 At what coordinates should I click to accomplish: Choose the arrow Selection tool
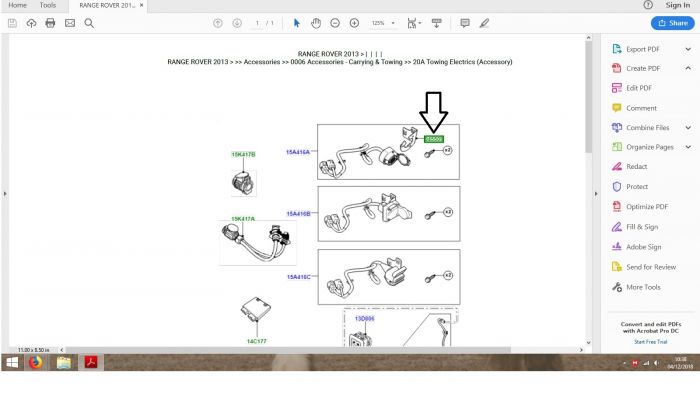point(297,23)
